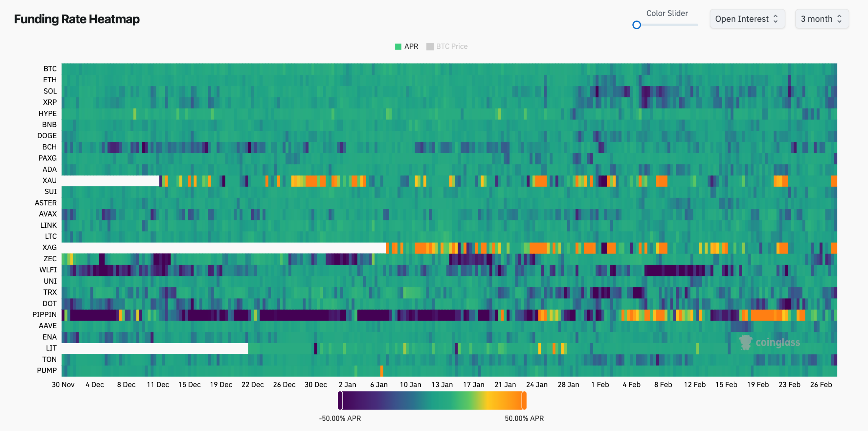This screenshot has height=431, width=868.
Task: Hide the APR legend series
Action: 411,46
